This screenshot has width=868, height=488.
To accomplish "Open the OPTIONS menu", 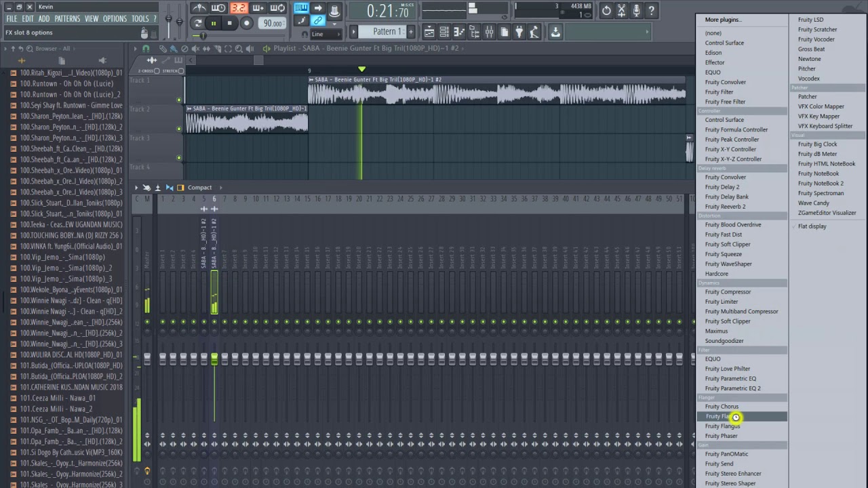I will pyautogui.click(x=115, y=19).
